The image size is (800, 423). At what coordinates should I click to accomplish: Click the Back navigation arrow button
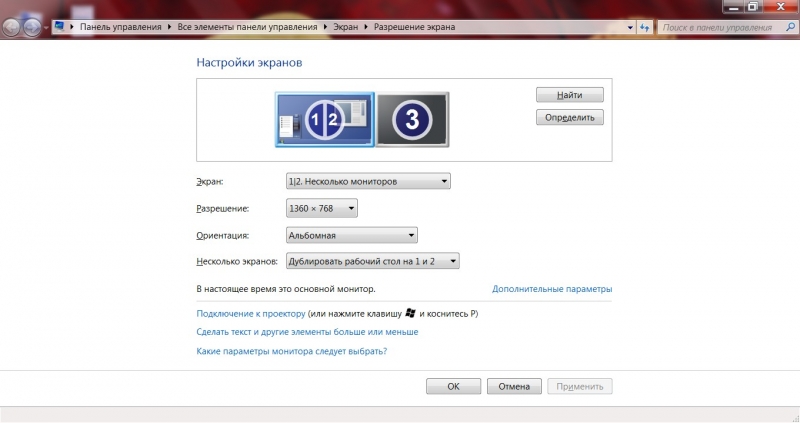(x=12, y=28)
